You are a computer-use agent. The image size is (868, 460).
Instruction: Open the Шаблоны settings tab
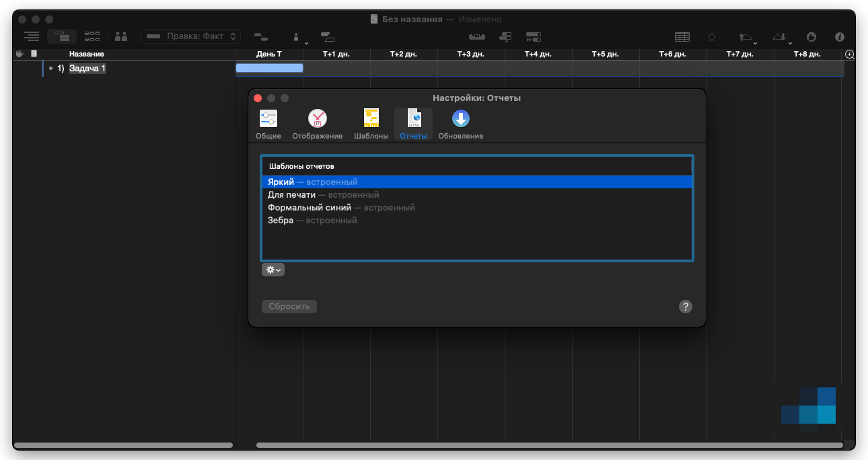(371, 124)
